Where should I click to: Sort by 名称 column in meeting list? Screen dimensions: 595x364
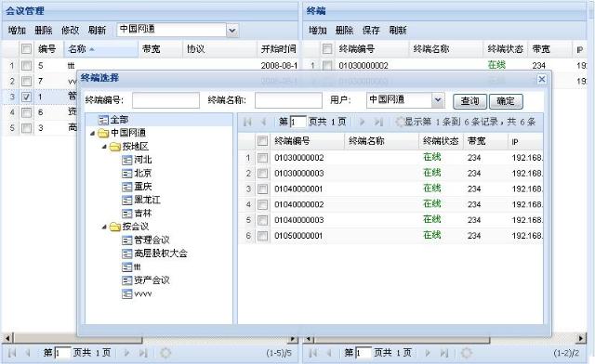pos(101,49)
